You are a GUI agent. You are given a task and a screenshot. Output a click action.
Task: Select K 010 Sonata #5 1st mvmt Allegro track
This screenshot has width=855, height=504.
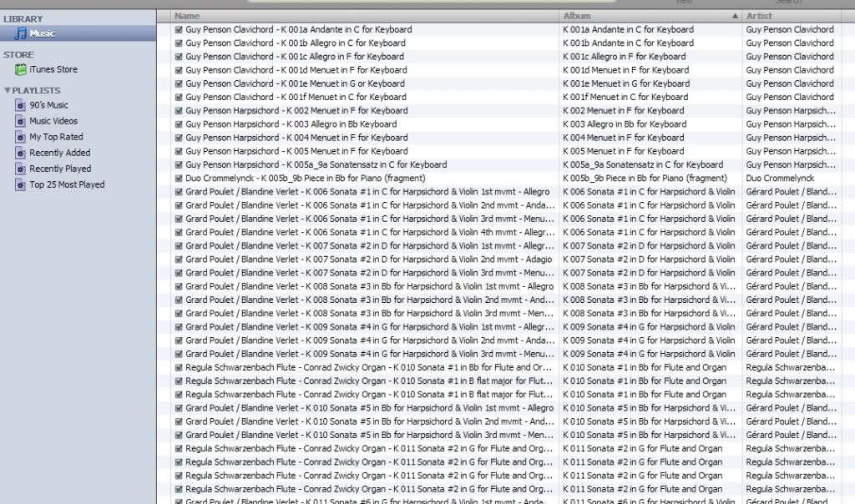pyautogui.click(x=370, y=408)
